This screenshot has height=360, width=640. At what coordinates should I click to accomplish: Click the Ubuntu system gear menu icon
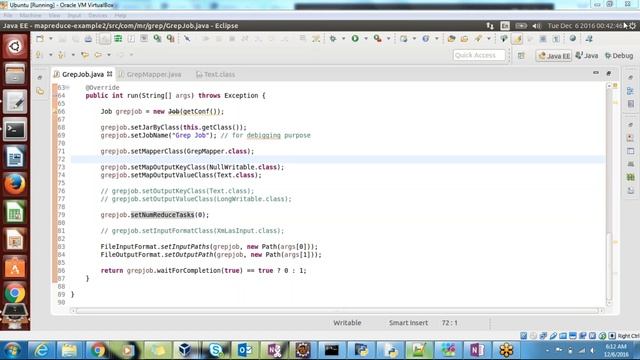pos(632,26)
